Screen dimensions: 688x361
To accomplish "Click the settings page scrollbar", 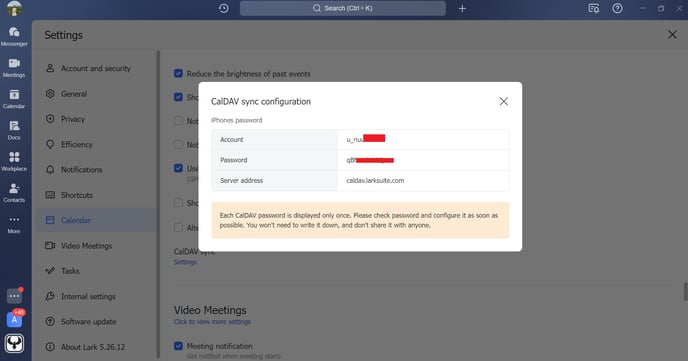I will click(685, 292).
